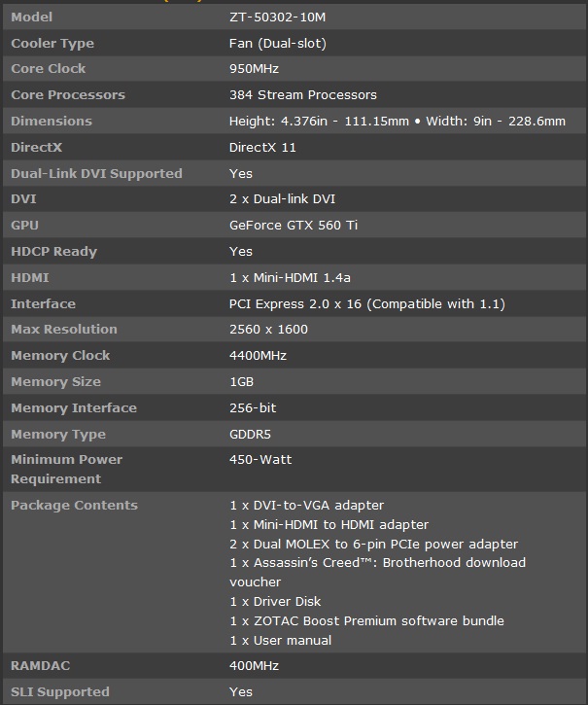Click the 1 x Mini-HDMI 1.4a value

pyautogui.click(x=288, y=277)
